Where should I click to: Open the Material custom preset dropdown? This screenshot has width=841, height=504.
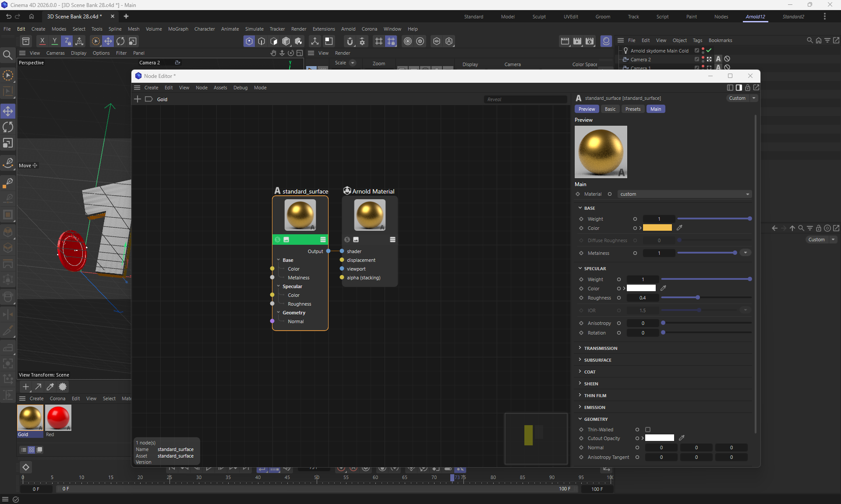tap(684, 194)
